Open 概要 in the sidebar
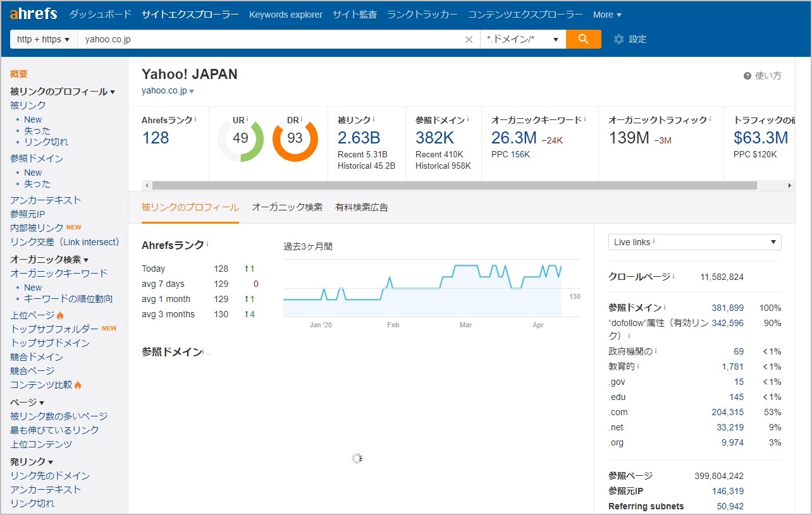This screenshot has width=812, height=515. (x=19, y=74)
